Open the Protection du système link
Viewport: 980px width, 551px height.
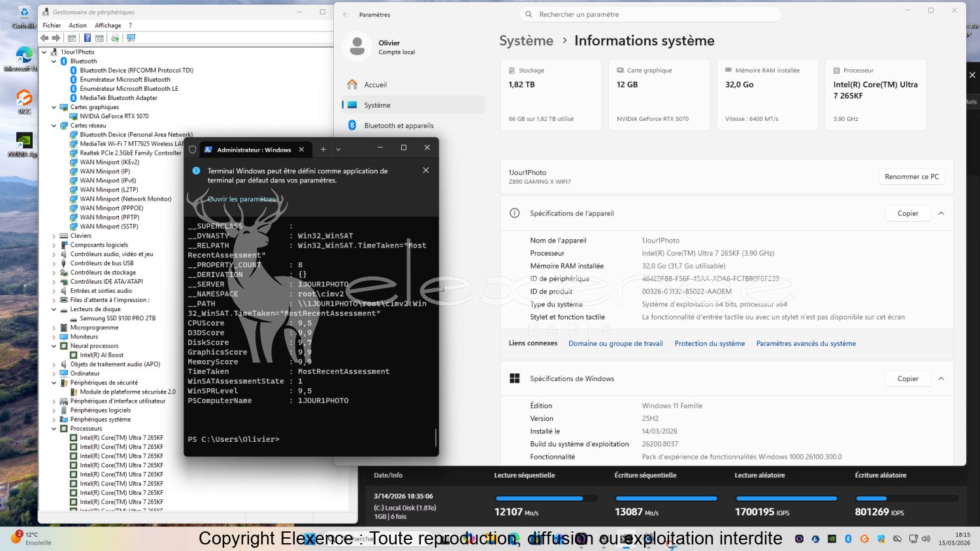pyautogui.click(x=709, y=344)
